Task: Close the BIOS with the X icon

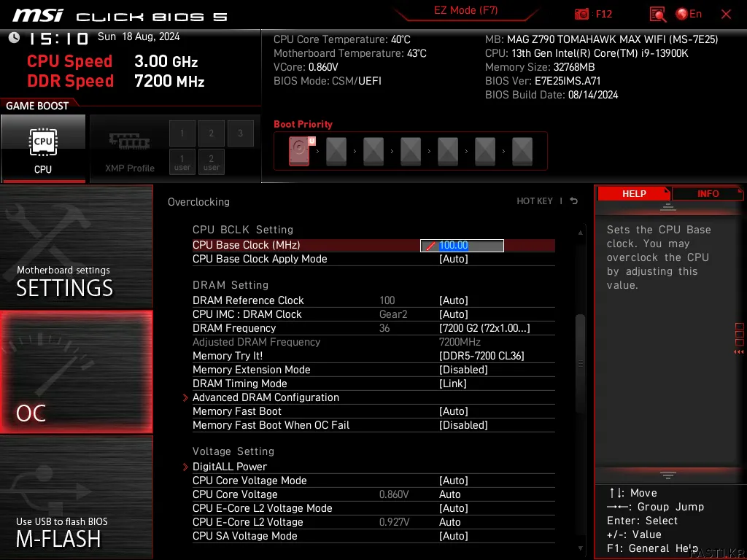Action: click(726, 15)
